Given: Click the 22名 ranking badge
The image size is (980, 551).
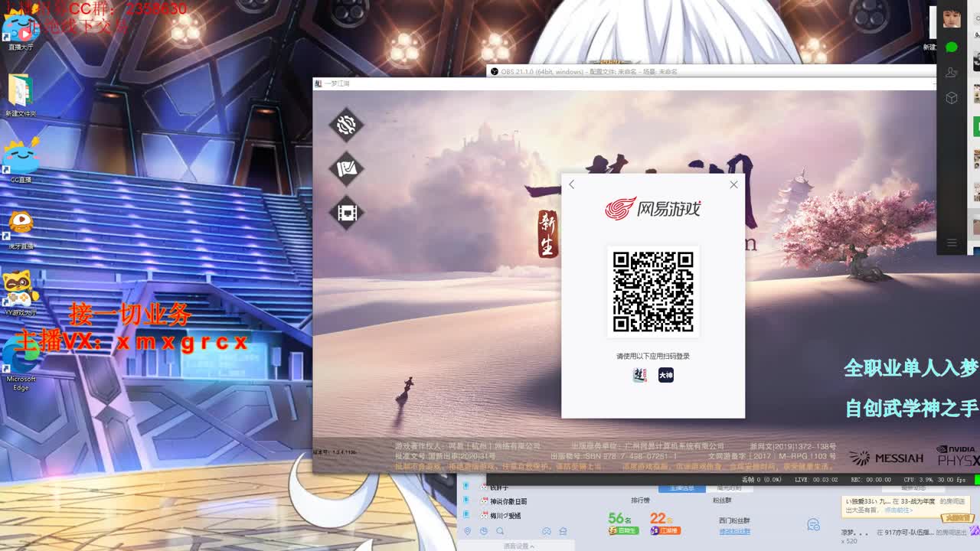Looking at the screenshot, I should (x=665, y=523).
